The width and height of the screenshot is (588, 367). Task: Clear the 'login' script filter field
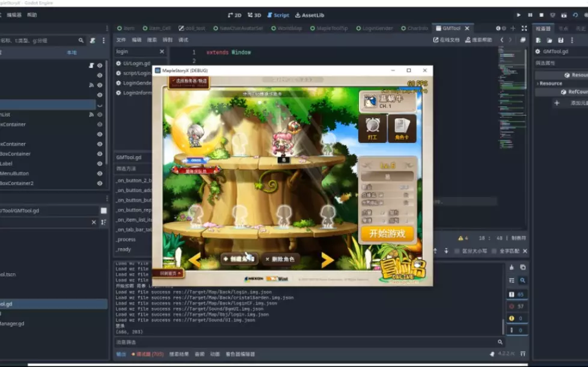[x=162, y=51]
